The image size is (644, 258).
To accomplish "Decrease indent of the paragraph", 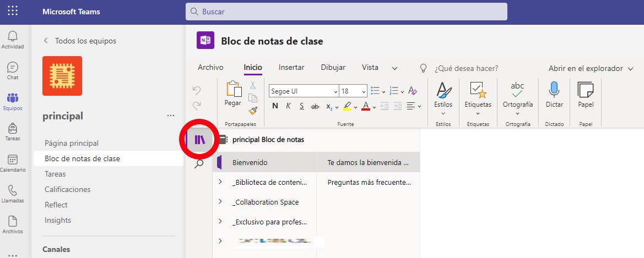I will (x=385, y=106).
